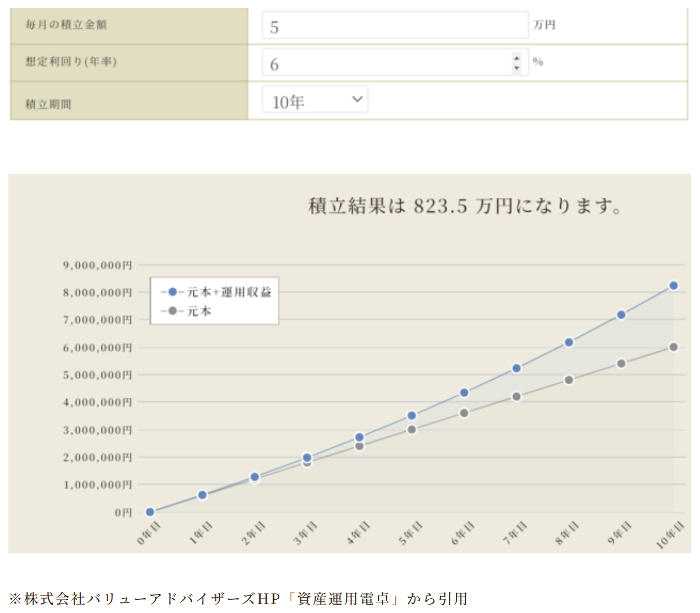Click the 5年目 x-axis label
This screenshot has width=700, height=613.
click(x=410, y=533)
